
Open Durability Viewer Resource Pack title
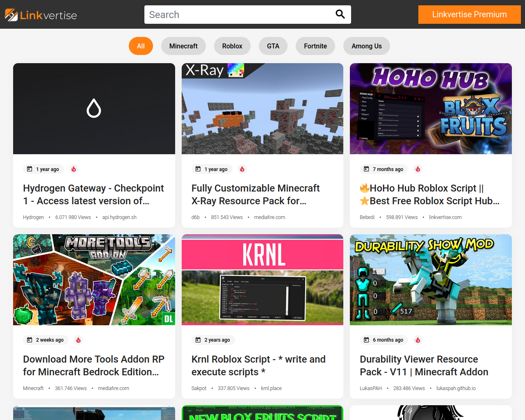click(424, 365)
